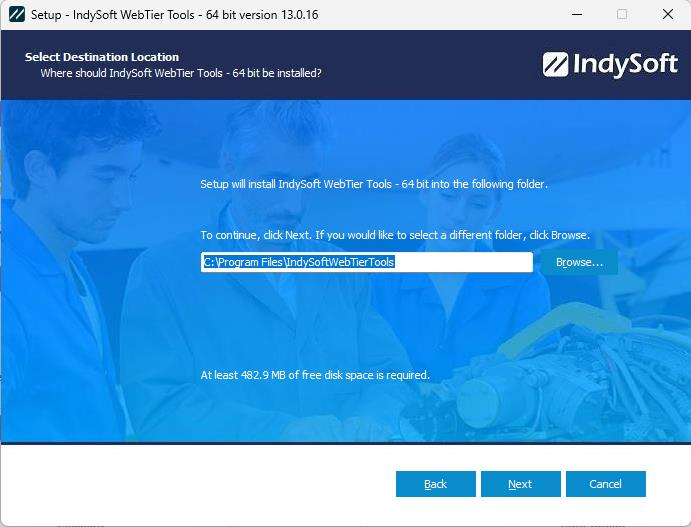Click 'Where should IndySoft WebTier Tools' subtitle
Screen dimensions: 691x527
pos(181,73)
